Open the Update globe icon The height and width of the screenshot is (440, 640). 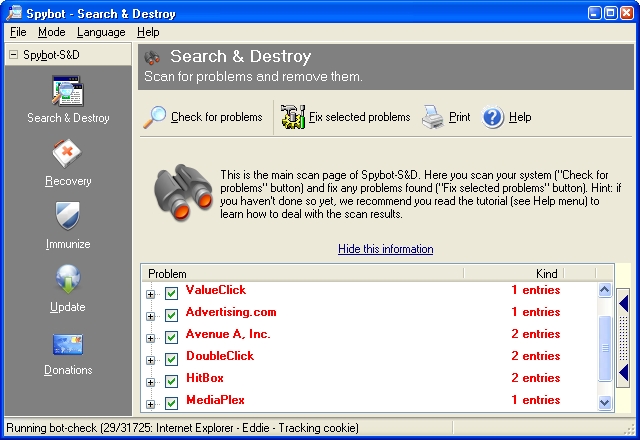coord(67,280)
